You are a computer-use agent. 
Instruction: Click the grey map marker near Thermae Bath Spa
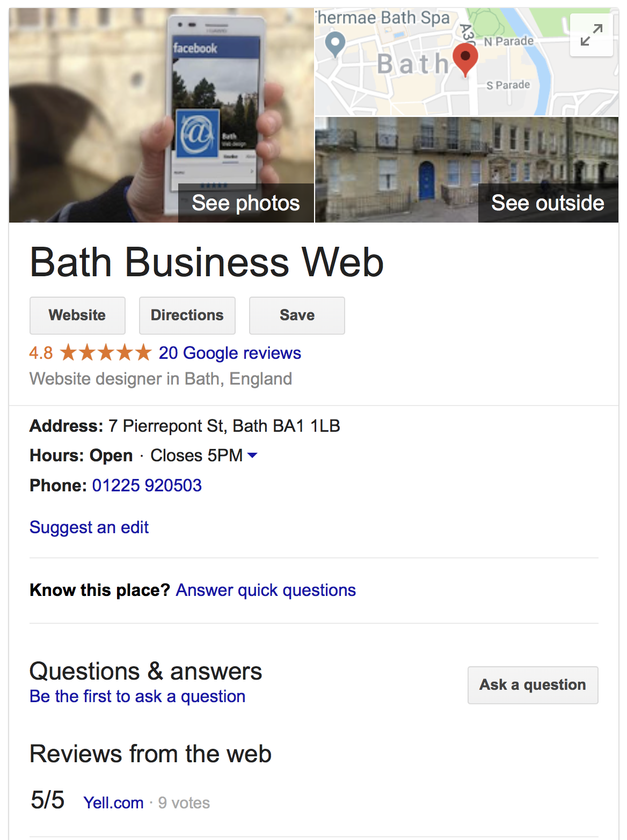coord(336,45)
